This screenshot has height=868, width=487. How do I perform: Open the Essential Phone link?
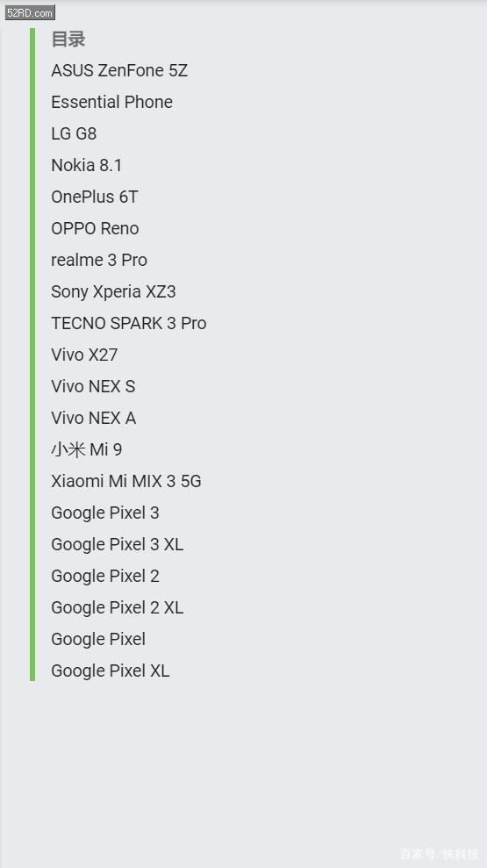click(111, 102)
